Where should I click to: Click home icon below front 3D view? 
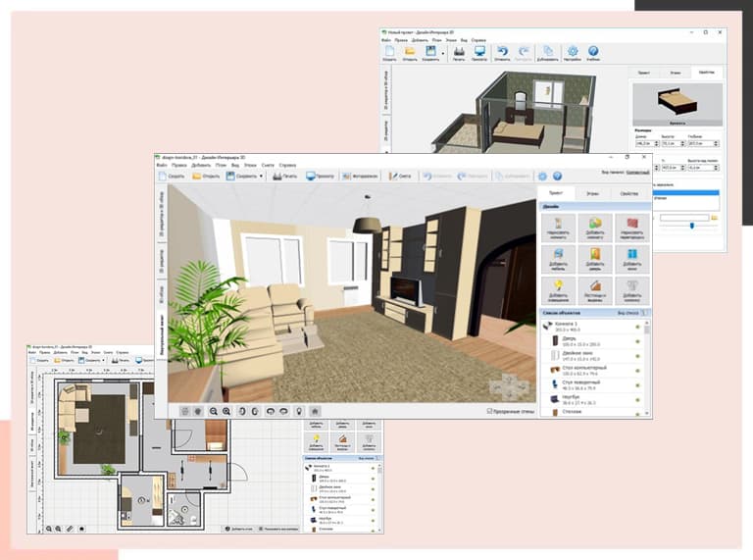click(315, 411)
